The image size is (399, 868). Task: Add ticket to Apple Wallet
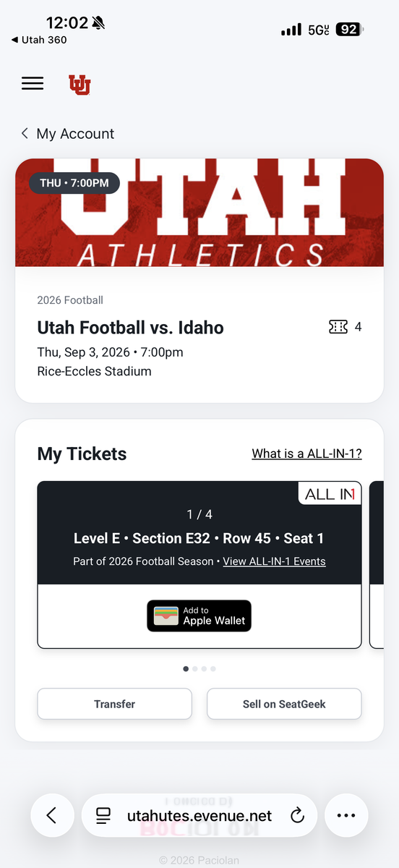tap(199, 616)
